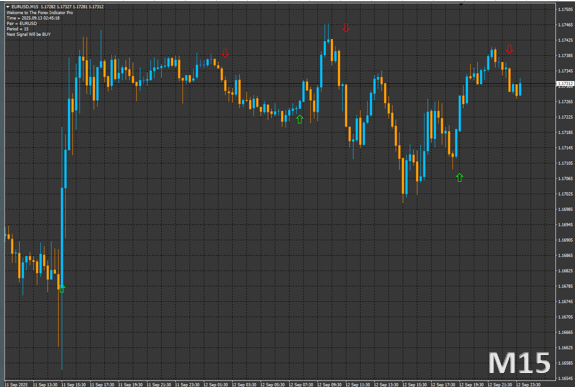Click the 'Next Signal Will be BUY' text
Viewport: 575px width, 387px height.
tap(29, 34)
